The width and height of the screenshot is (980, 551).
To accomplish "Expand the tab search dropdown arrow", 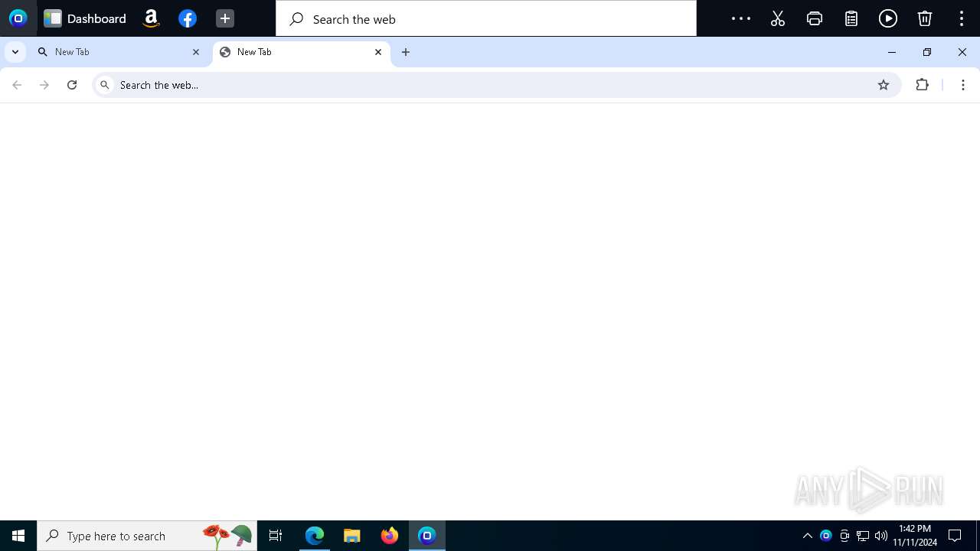I will click(15, 52).
